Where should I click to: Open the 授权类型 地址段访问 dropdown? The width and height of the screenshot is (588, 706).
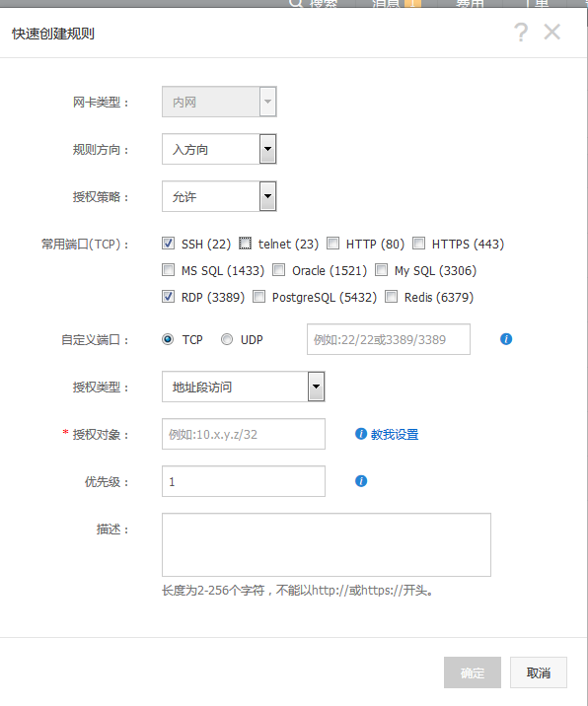244,387
